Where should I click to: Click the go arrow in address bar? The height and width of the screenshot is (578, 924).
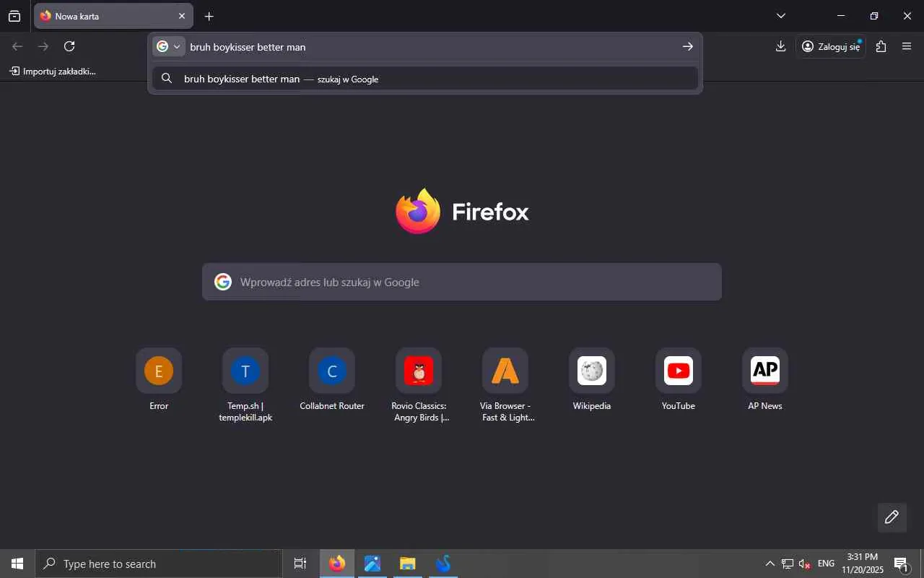[688, 46]
